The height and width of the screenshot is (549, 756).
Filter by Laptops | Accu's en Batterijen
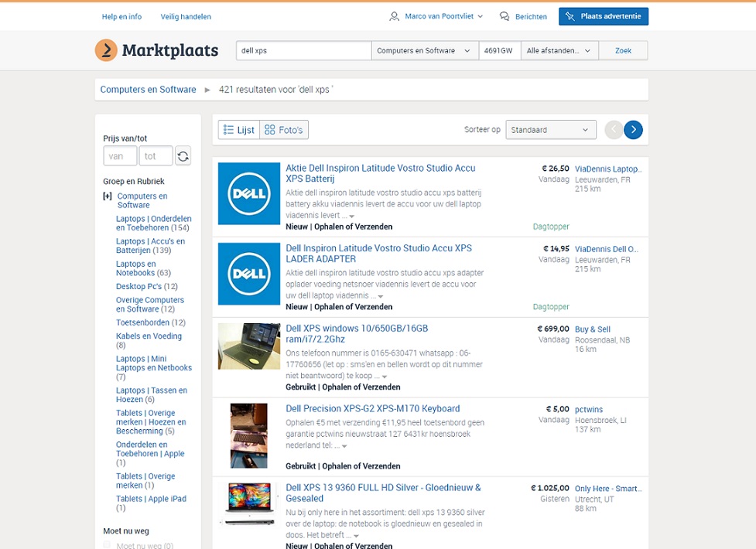(x=150, y=246)
